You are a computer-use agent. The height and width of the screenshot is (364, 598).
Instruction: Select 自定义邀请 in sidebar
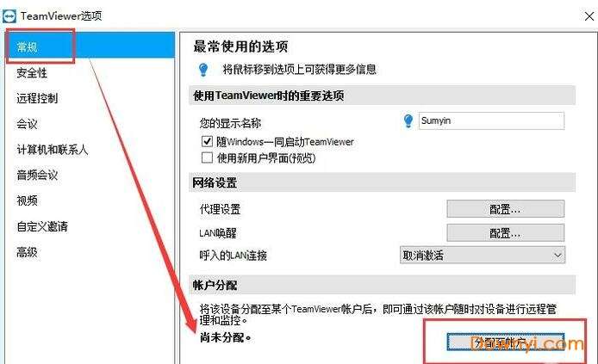[x=42, y=226]
